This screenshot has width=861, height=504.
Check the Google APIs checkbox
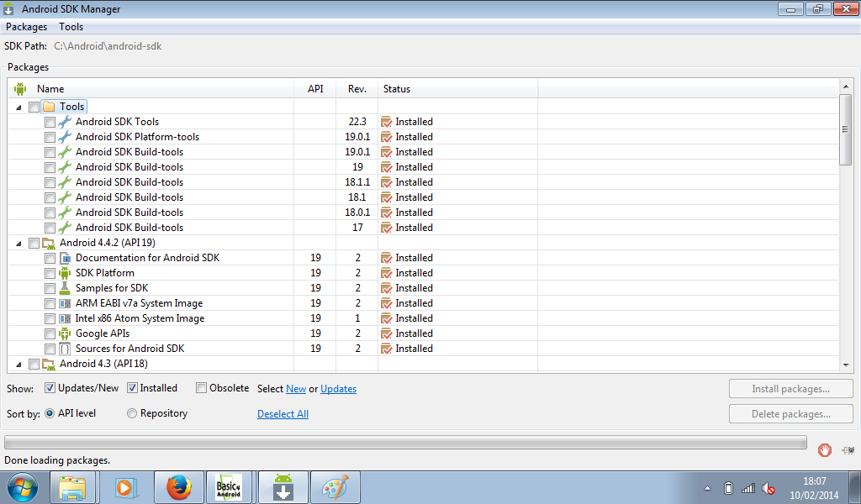coord(50,333)
